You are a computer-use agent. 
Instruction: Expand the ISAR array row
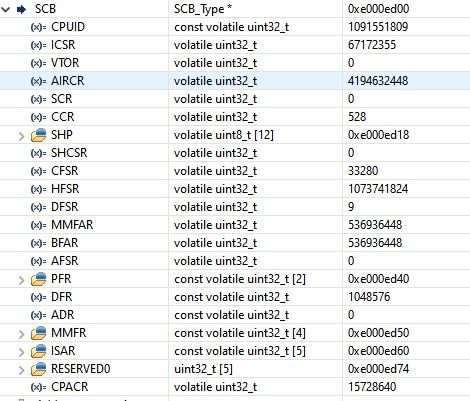point(21,352)
